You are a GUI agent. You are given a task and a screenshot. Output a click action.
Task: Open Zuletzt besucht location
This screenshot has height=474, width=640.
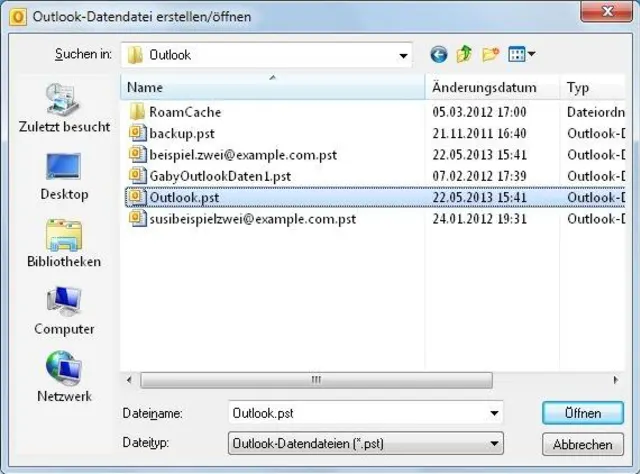(64, 108)
